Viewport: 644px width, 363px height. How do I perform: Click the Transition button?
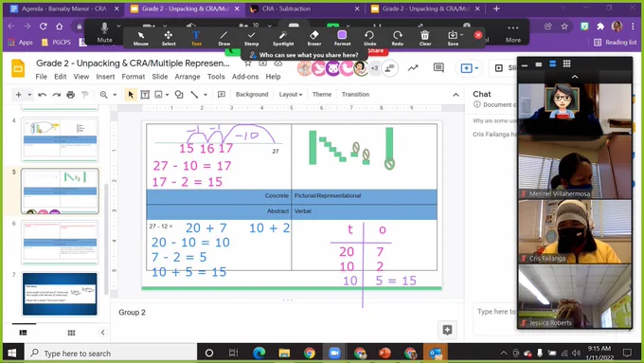click(355, 94)
